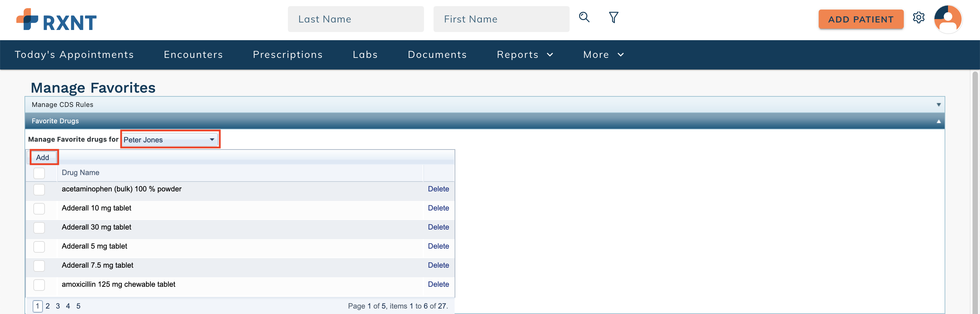Go to Today's Appointments
Image resolution: width=980 pixels, height=314 pixels.
[x=74, y=55]
